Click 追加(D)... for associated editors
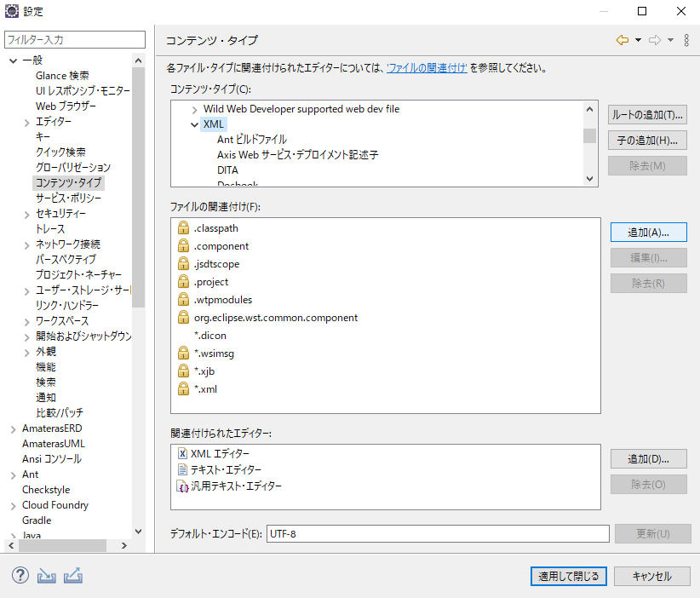700x598 pixels. point(649,458)
